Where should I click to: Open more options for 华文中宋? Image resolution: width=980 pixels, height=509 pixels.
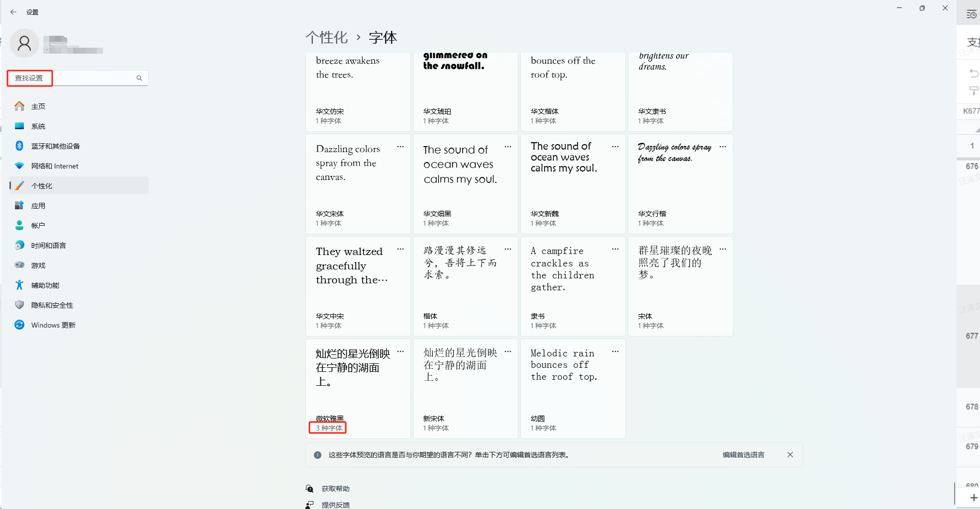400,249
